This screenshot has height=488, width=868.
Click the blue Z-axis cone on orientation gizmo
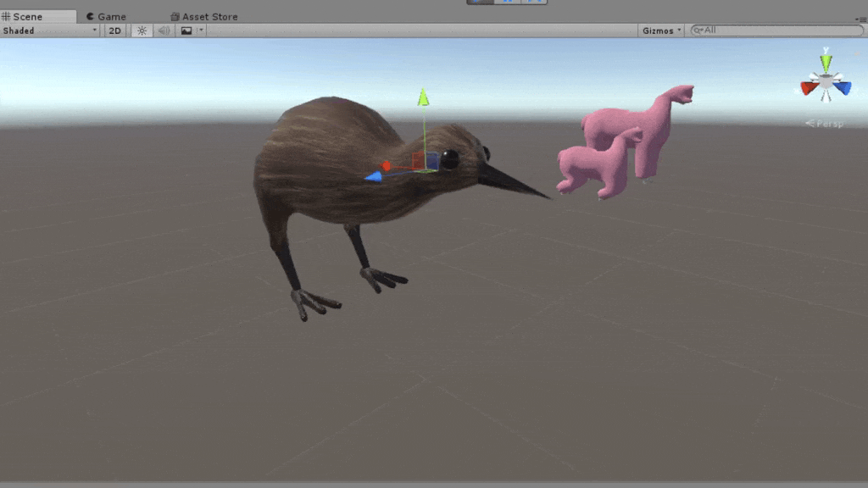coord(842,87)
